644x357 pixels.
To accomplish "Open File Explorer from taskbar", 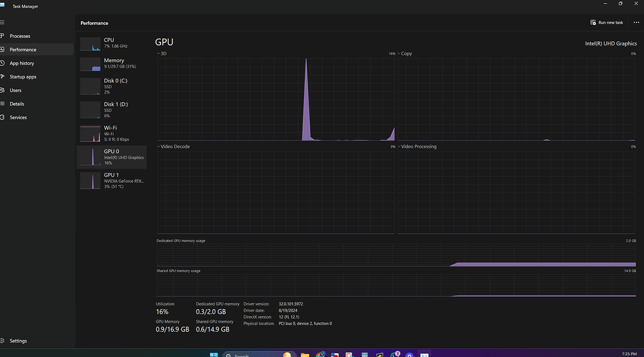I will (x=305, y=355).
